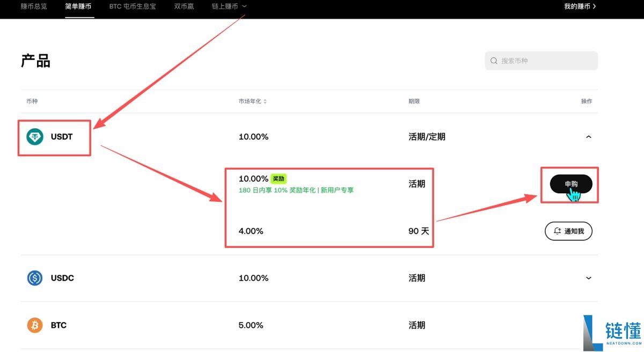
Task: Click the 通知我 notification button
Action: pyautogui.click(x=568, y=231)
